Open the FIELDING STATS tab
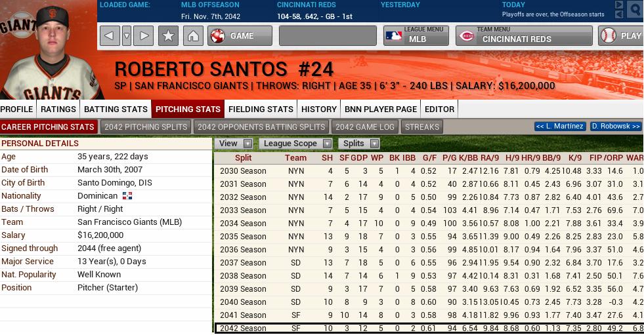Viewport: 644px width, 335px height. [x=261, y=109]
